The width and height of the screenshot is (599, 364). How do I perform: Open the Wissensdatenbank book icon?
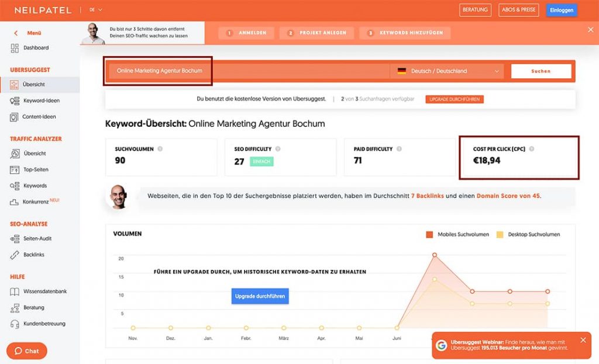coord(15,292)
